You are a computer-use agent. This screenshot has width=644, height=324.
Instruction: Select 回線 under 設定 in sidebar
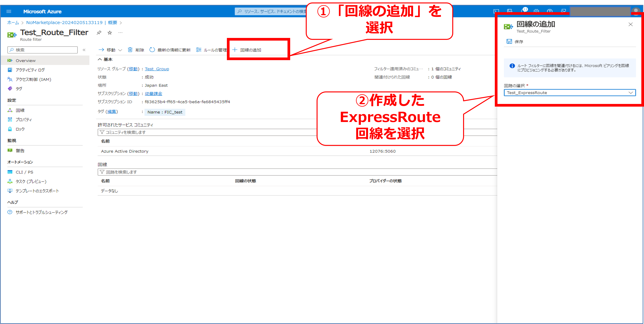click(x=20, y=110)
